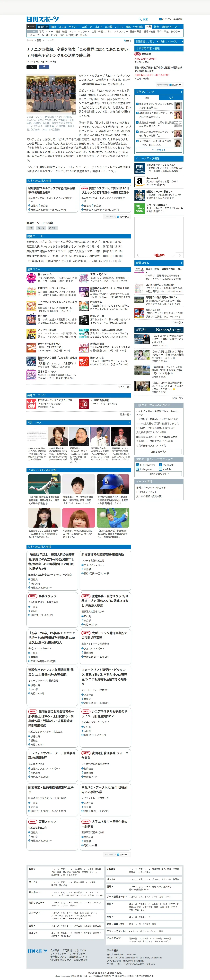Open the YouTube SNS icon
Screen dimensions: 210x980
click(160, 469)
